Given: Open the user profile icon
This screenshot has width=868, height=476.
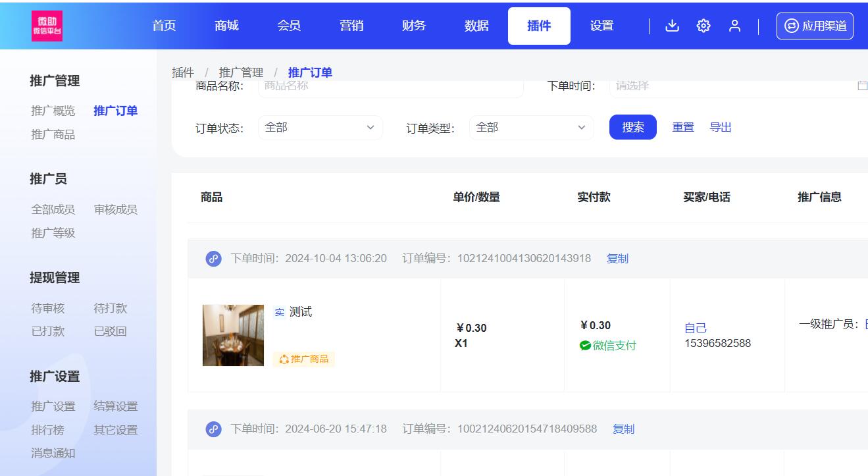Looking at the screenshot, I should (735, 26).
